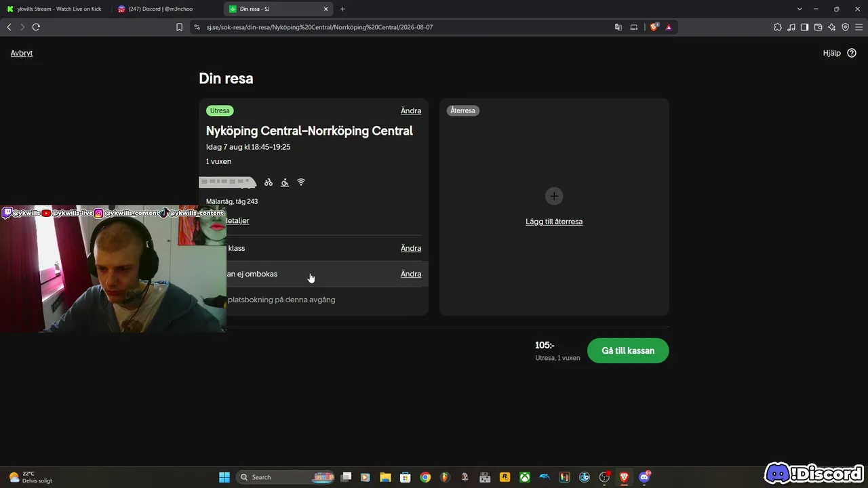Click the 105:- price text
The width and height of the screenshot is (868, 488).
coord(545,346)
